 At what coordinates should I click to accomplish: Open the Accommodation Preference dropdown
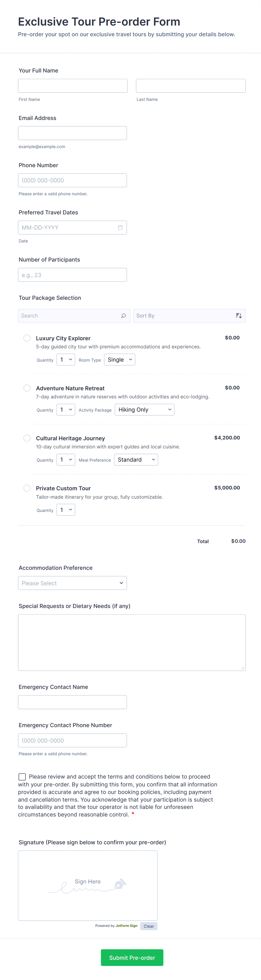(x=72, y=583)
